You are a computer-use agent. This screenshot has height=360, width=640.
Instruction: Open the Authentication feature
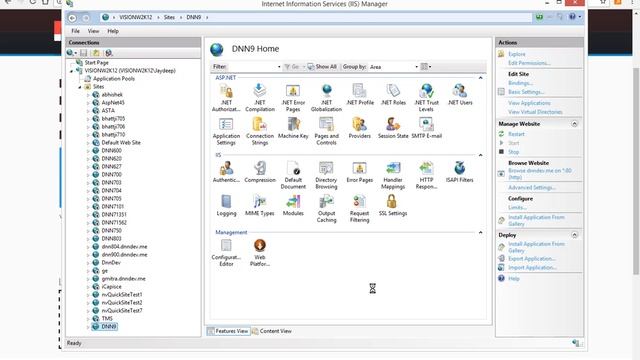click(226, 172)
